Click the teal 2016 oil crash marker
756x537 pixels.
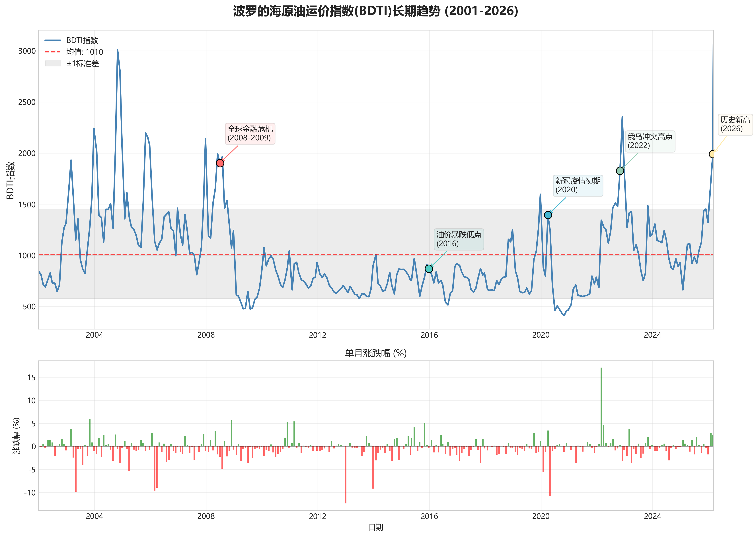tap(428, 268)
